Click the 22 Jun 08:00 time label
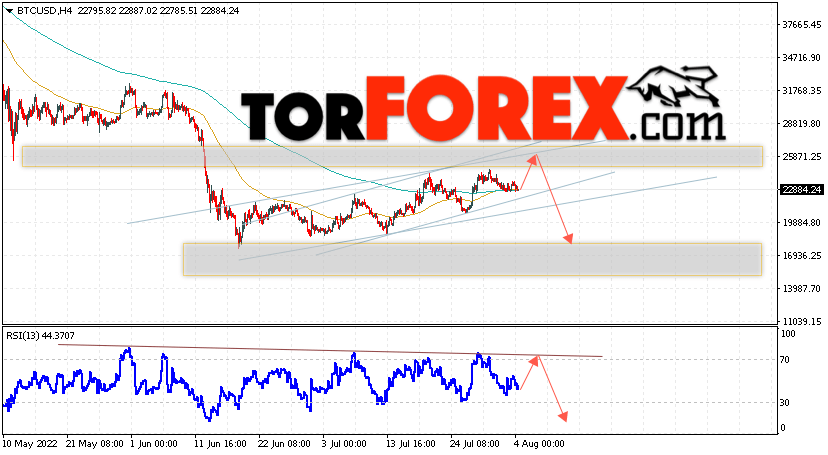 point(284,443)
